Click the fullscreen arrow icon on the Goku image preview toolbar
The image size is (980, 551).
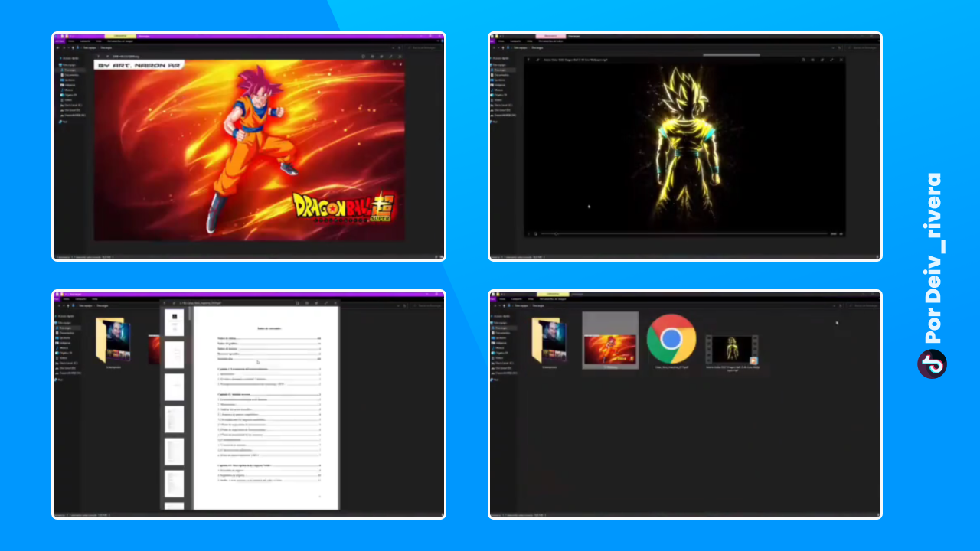(390, 56)
